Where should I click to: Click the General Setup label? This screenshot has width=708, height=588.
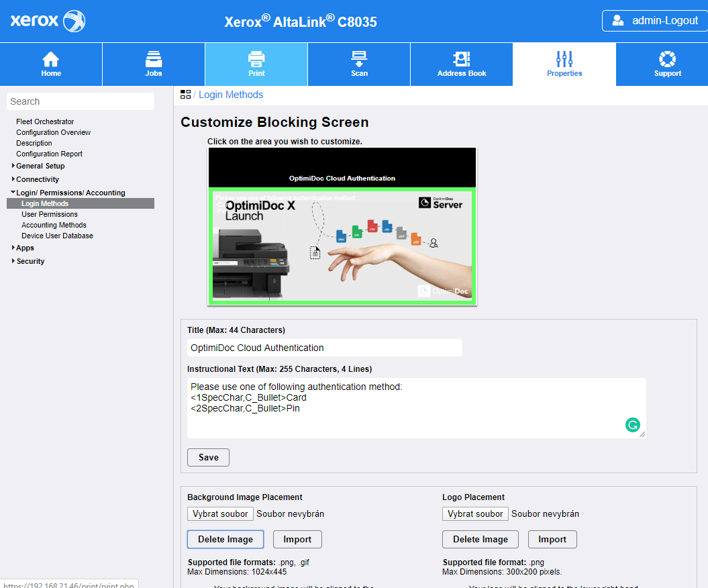coord(41,166)
